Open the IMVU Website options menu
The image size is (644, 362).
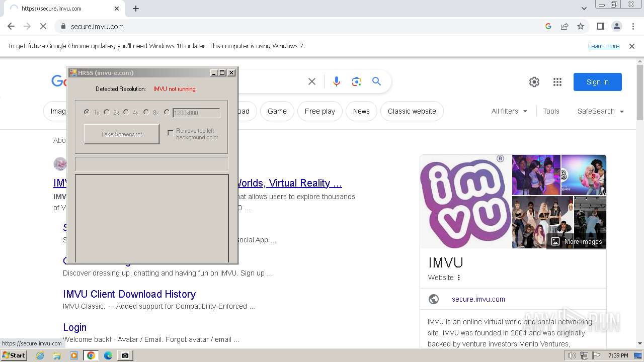click(x=459, y=278)
